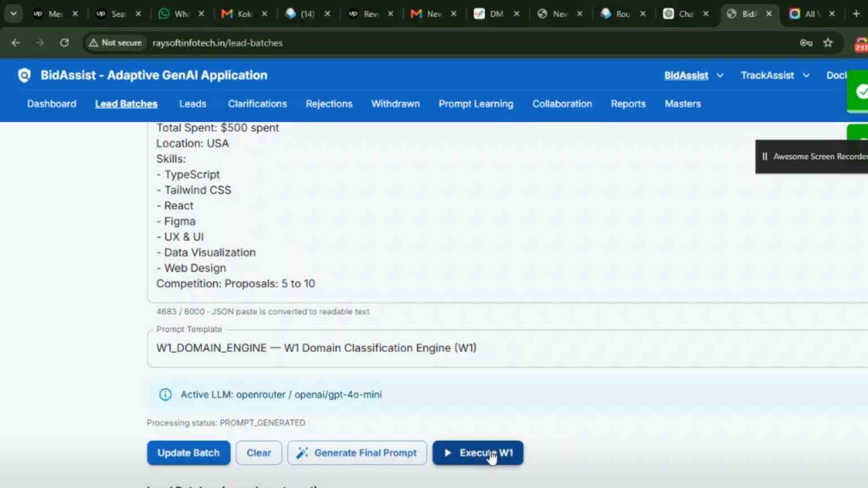Open the browser tab search chevron
The width and height of the screenshot is (868, 488).
pyautogui.click(x=13, y=14)
